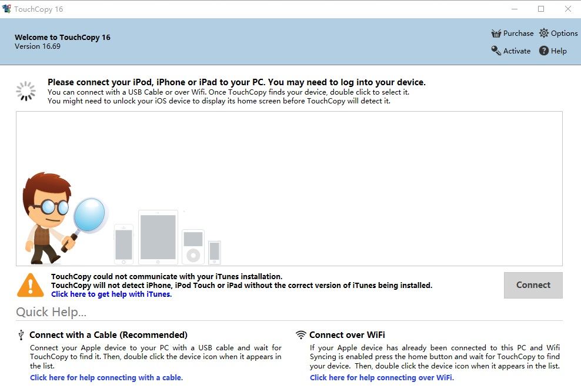This screenshot has height=392, width=581.
Task: Click the Help question mark icon
Action: 543,51
